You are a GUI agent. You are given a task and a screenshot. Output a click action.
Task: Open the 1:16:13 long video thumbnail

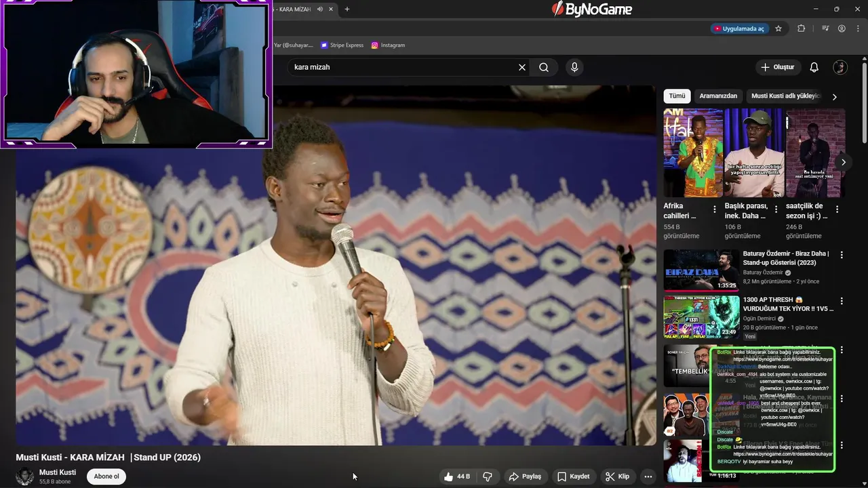pyautogui.click(x=686, y=461)
